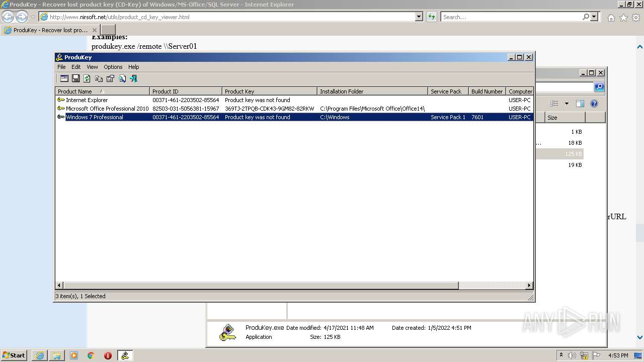Click the browser Home icon
Image resolution: width=644 pixels, height=362 pixels.
pyautogui.click(x=611, y=18)
